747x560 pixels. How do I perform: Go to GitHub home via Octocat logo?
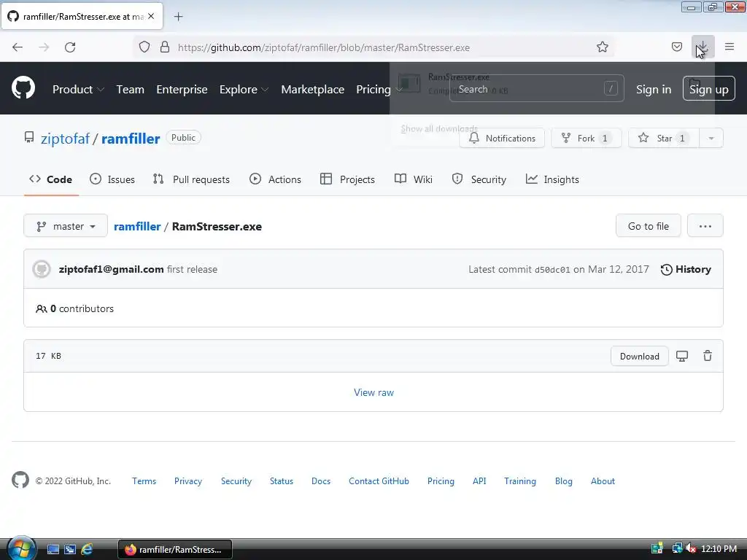click(x=23, y=88)
